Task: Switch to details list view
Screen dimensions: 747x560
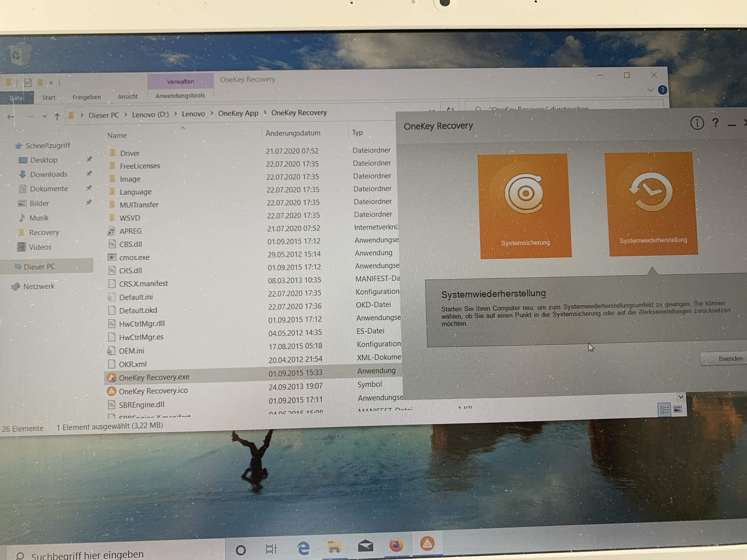Action: [664, 410]
